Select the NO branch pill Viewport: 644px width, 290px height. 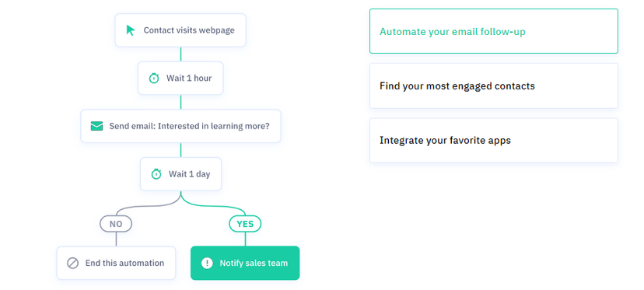116,224
